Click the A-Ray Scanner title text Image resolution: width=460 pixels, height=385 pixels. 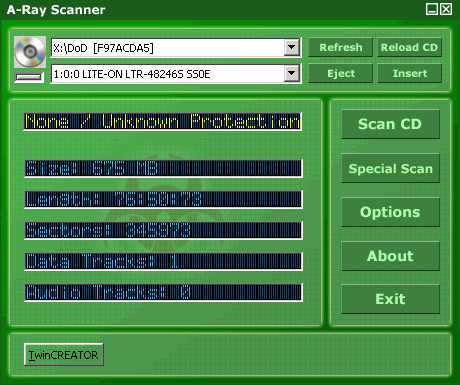tap(56, 10)
